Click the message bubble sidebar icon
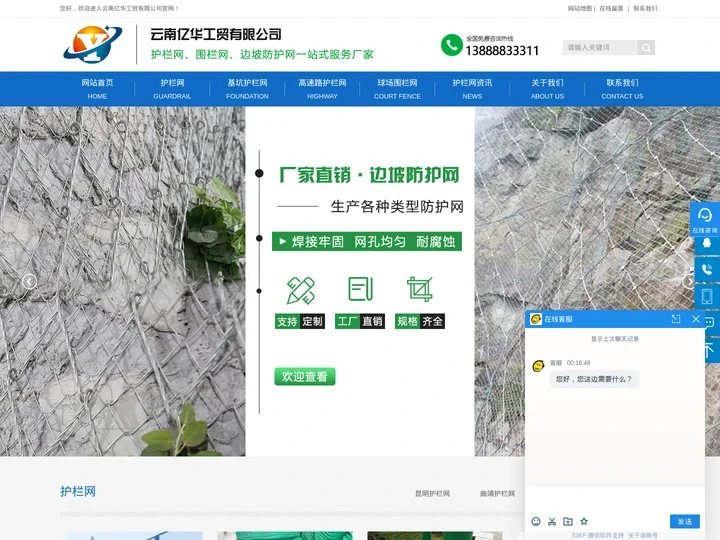This screenshot has width=720, height=540. [710, 322]
